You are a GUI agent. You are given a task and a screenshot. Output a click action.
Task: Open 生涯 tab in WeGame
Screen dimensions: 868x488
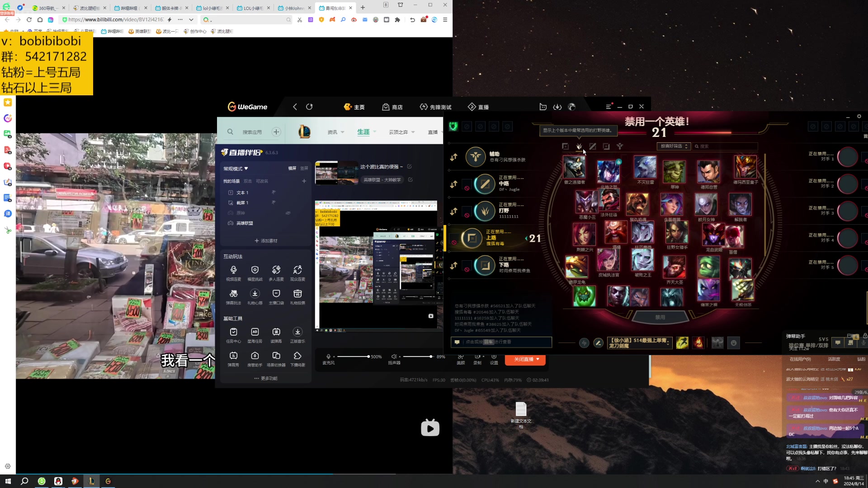[363, 132]
